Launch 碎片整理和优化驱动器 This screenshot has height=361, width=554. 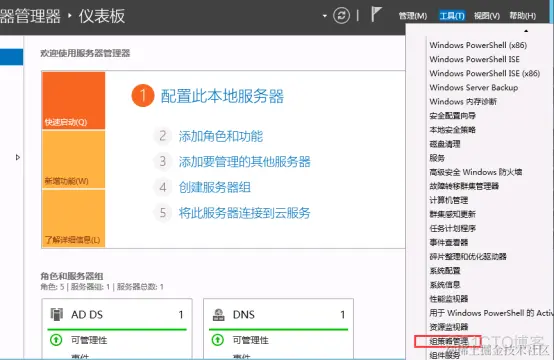(x=468, y=256)
